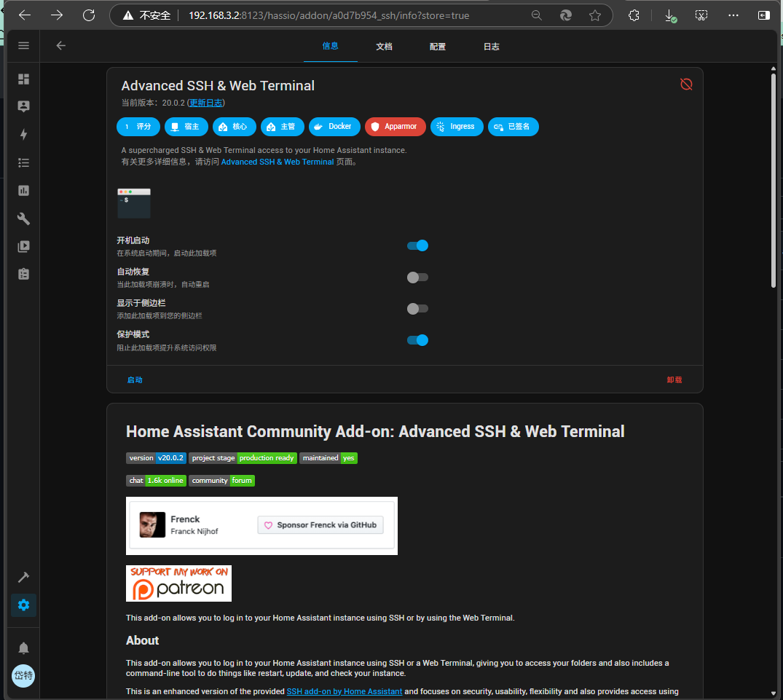
Task: Enable the 自动恢复 watchdog toggle
Action: coord(417,278)
